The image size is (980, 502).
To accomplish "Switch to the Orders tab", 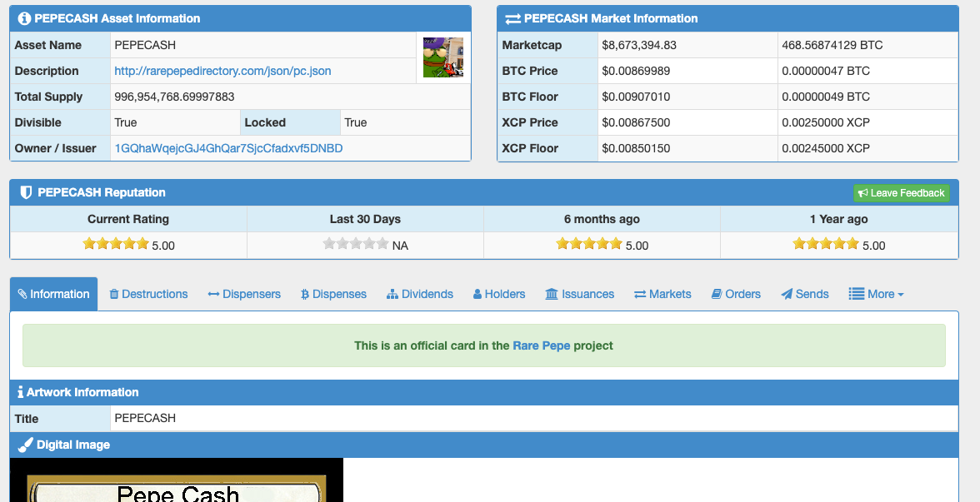I will coord(737,294).
